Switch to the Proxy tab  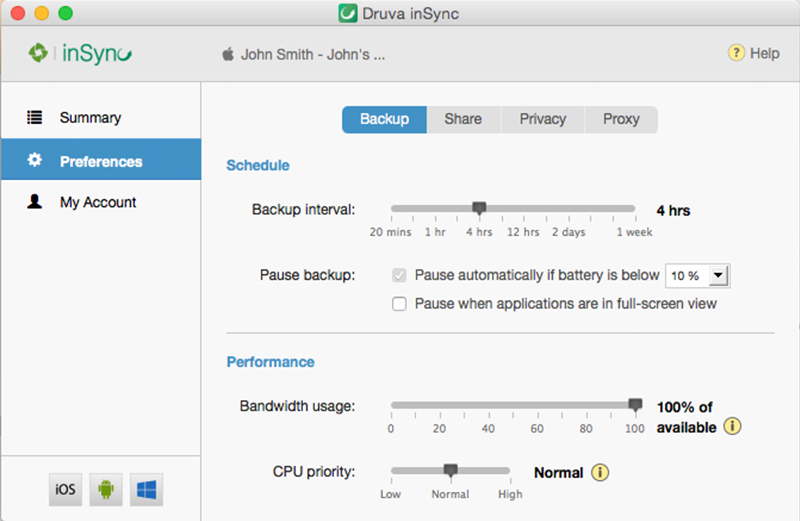point(621,119)
